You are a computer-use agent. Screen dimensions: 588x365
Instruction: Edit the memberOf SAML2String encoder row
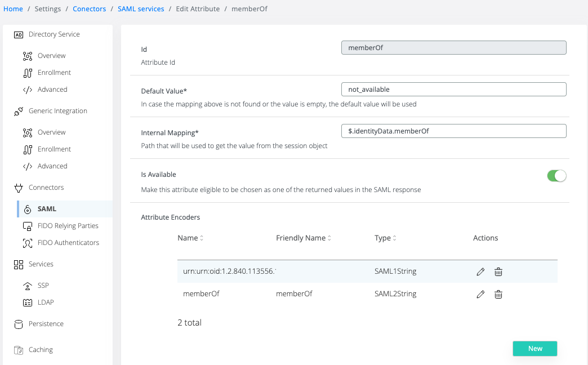[480, 294]
